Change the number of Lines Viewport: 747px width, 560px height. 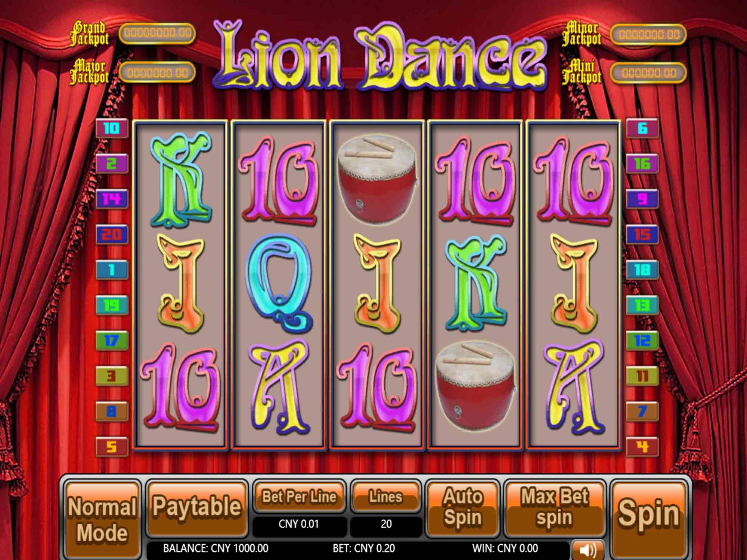[386, 497]
